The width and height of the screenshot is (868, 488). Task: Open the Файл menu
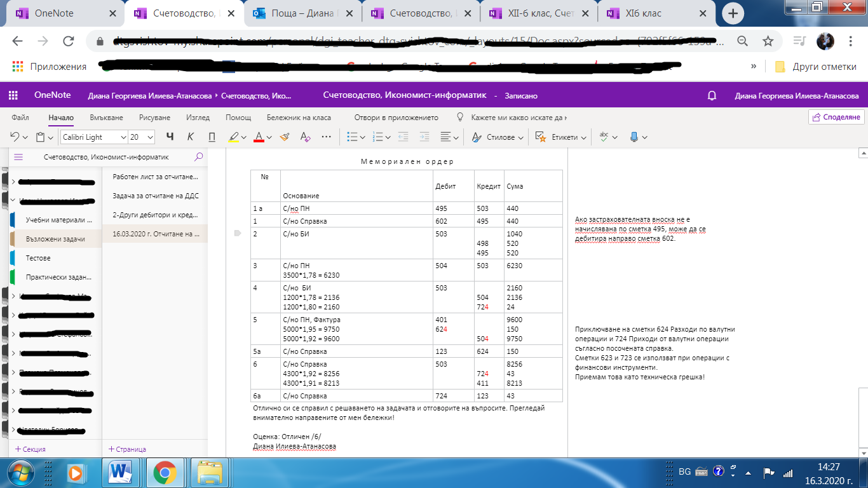point(20,118)
